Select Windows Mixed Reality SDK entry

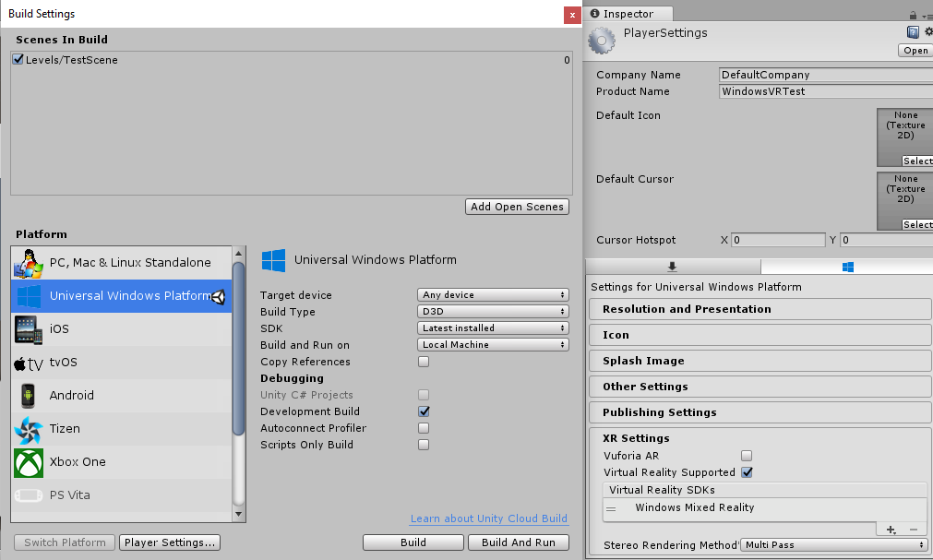(765, 507)
